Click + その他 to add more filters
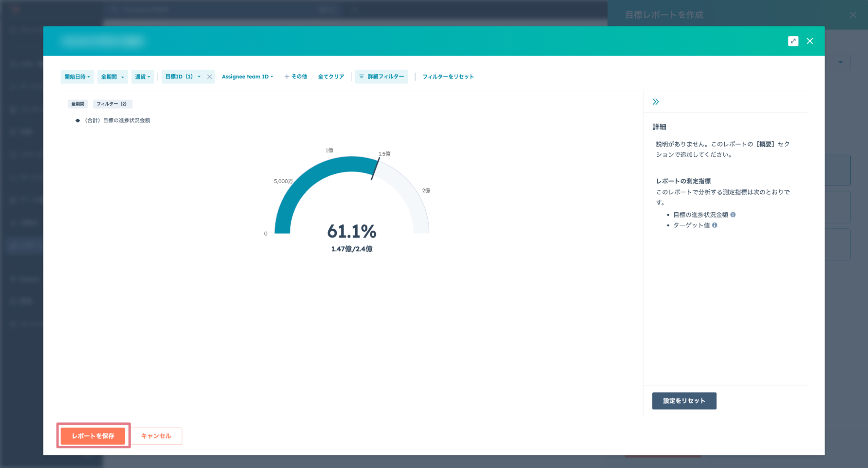 click(296, 77)
